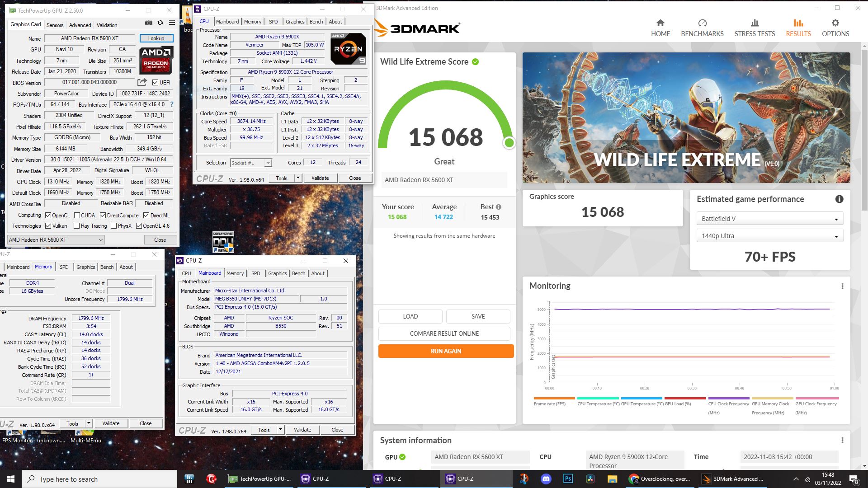868x488 pixels.
Task: Click the GPU-Z Lookup button
Action: (156, 38)
